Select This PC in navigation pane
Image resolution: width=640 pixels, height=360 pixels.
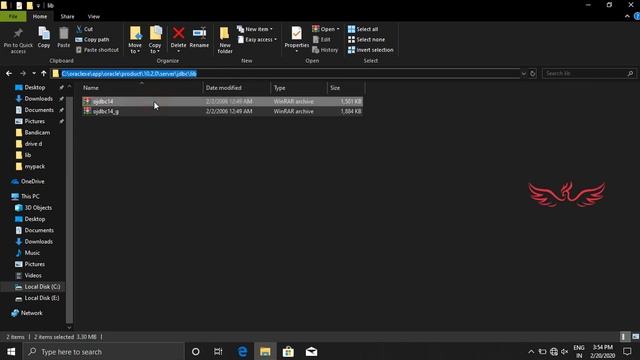coord(30,196)
